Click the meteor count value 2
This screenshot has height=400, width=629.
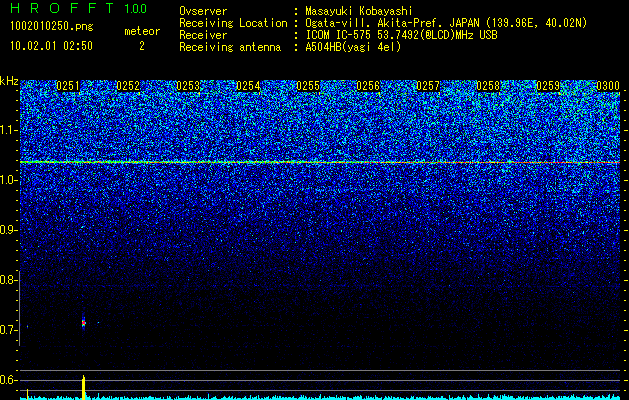(142, 46)
